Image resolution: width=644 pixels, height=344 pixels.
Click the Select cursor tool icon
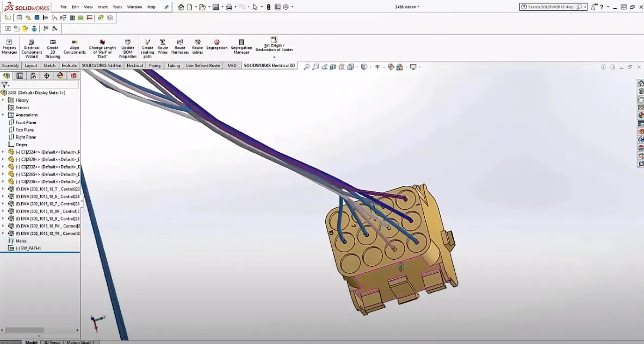click(255, 7)
